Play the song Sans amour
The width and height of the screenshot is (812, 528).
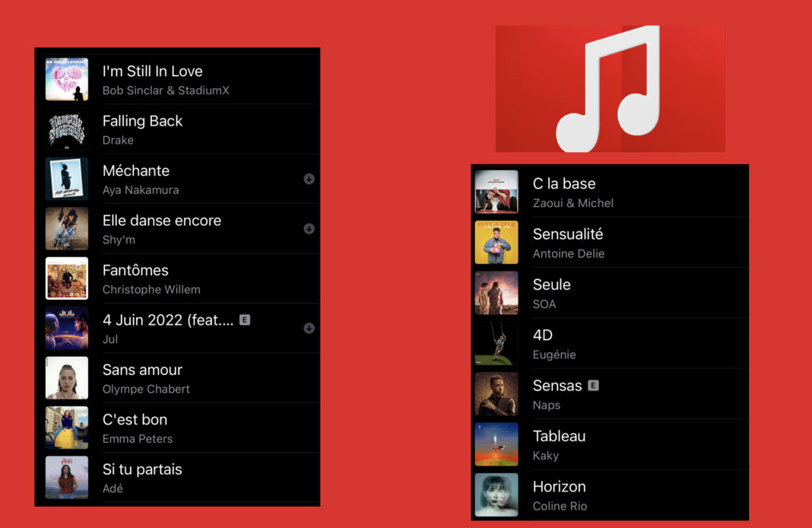pos(142,370)
